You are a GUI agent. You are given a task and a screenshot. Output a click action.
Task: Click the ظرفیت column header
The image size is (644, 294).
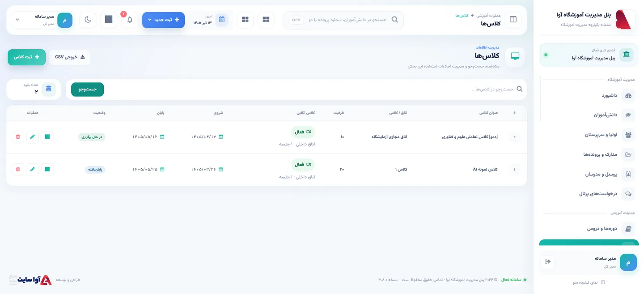tap(339, 113)
